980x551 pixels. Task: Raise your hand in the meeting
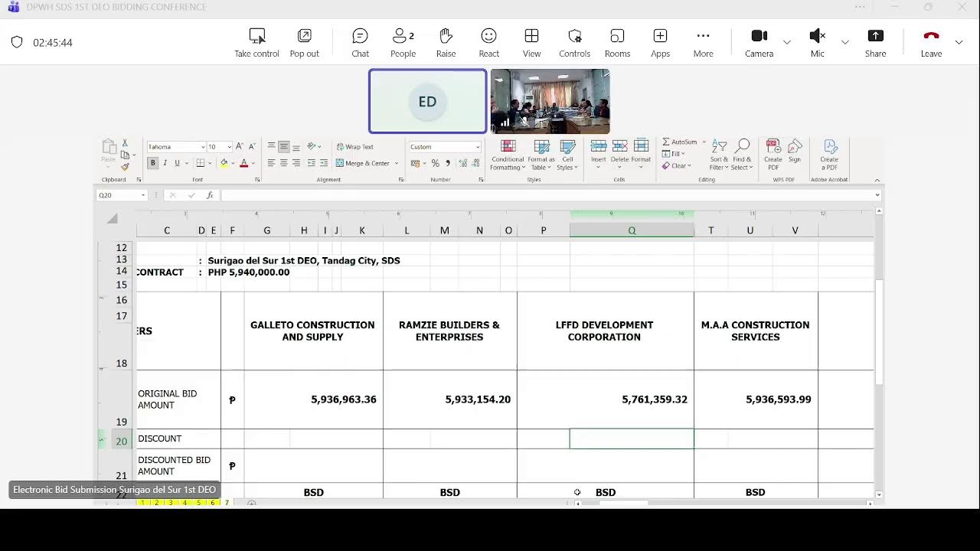coord(446,43)
